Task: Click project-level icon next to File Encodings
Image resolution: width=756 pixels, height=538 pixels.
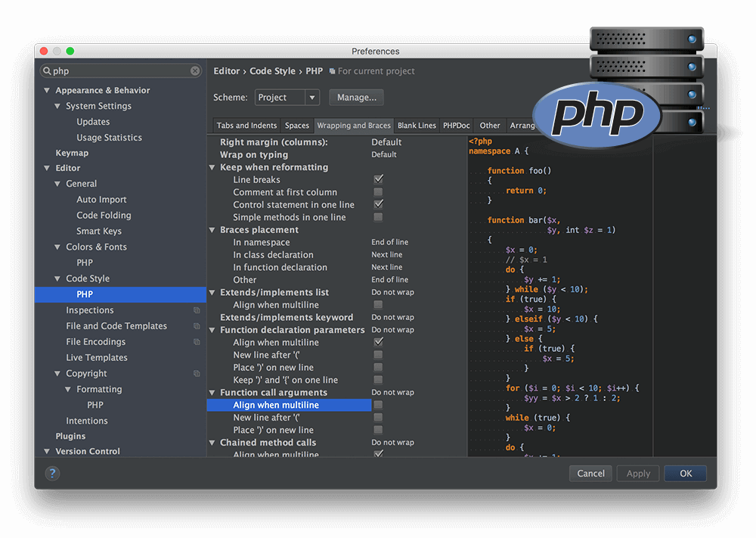Action: (197, 341)
